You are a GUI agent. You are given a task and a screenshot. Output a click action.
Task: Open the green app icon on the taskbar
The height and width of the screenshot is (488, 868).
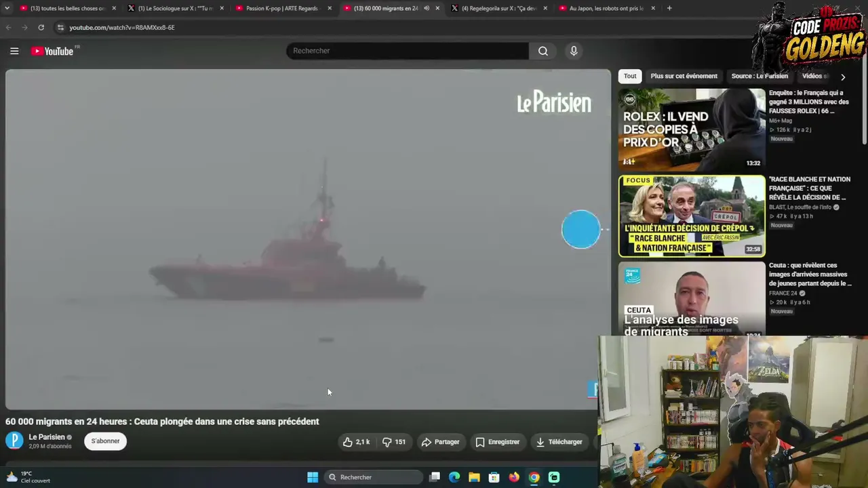554,477
